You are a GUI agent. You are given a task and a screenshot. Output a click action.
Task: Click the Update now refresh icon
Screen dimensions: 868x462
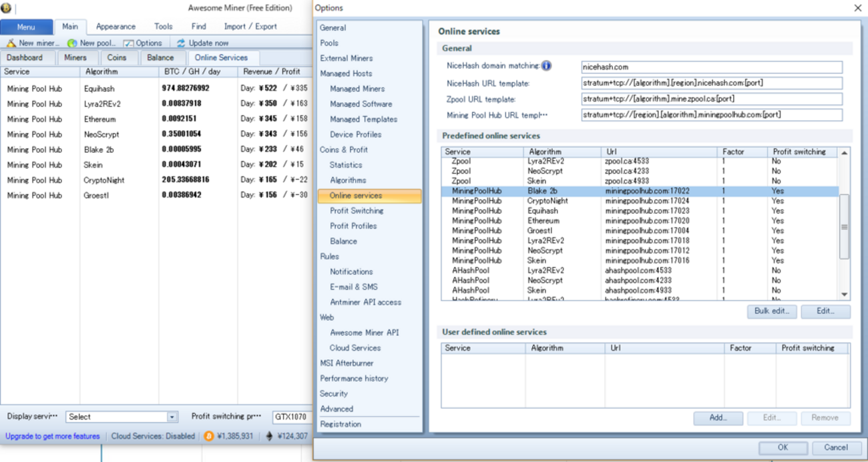pyautogui.click(x=181, y=43)
